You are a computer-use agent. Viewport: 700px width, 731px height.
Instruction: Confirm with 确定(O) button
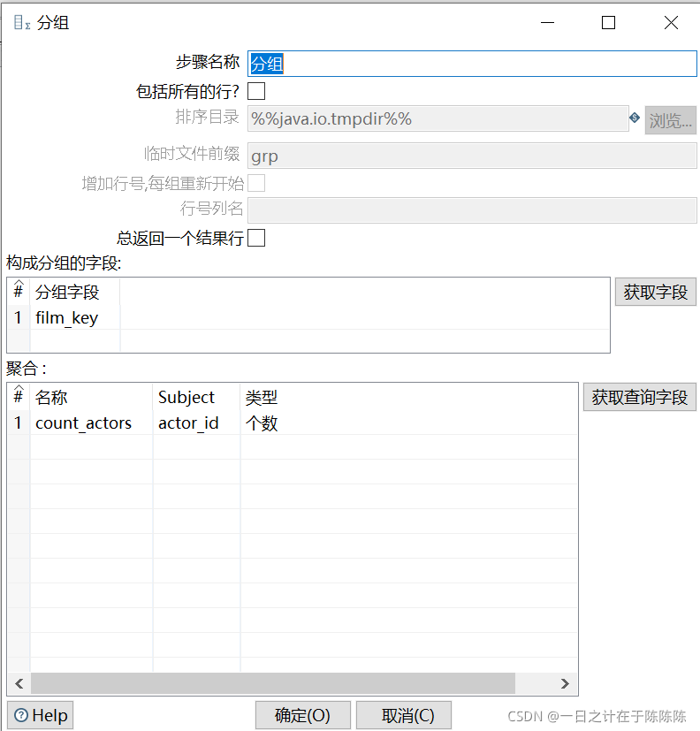302,715
